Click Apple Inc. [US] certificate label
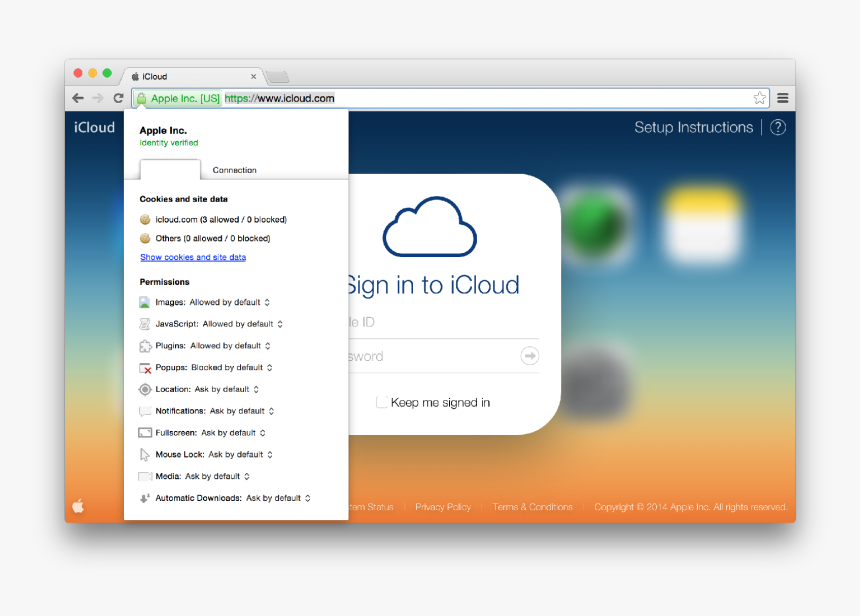860x616 pixels. pos(185,98)
